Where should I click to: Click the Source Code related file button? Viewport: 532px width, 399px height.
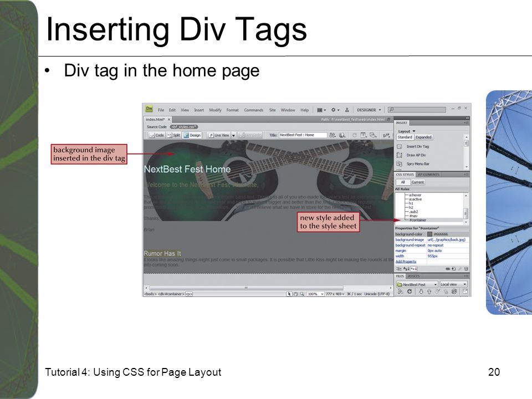157,127
